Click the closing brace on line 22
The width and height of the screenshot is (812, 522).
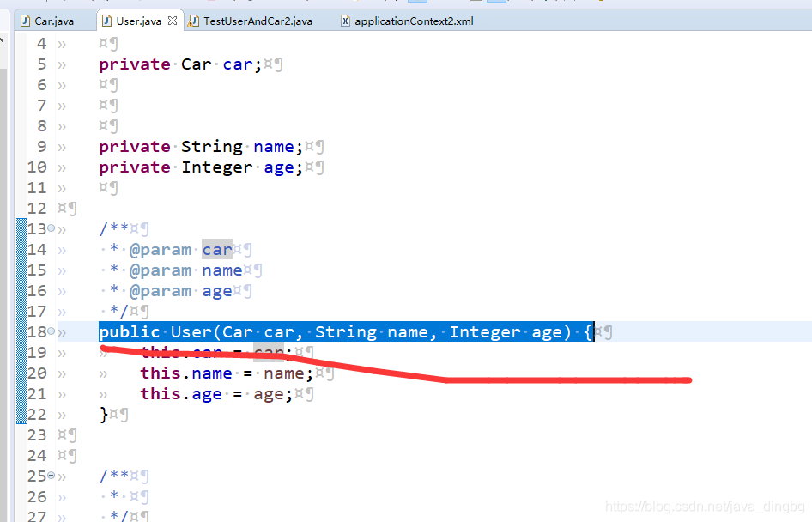coord(104,415)
